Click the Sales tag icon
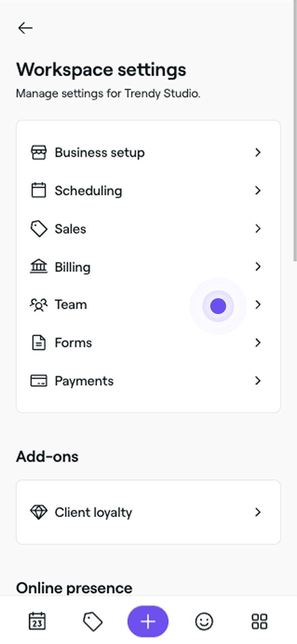This screenshot has height=644, width=297. tap(38, 229)
